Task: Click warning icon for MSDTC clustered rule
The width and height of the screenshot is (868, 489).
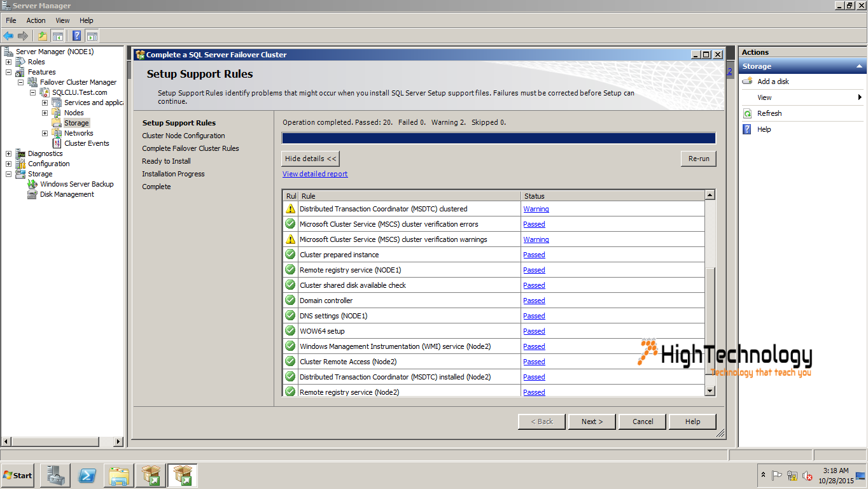Action: [x=290, y=209]
